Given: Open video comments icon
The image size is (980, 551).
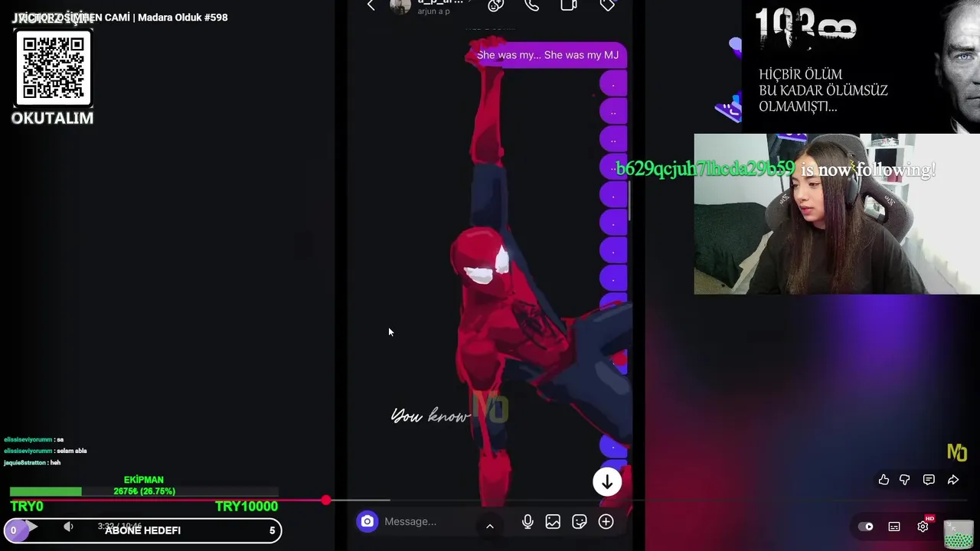Looking at the screenshot, I should point(929,480).
